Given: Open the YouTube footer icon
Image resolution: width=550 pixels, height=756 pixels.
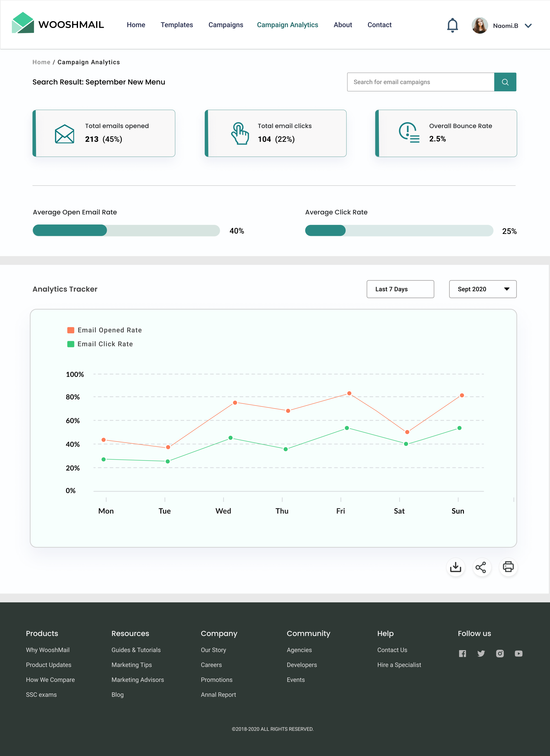Looking at the screenshot, I should point(518,653).
